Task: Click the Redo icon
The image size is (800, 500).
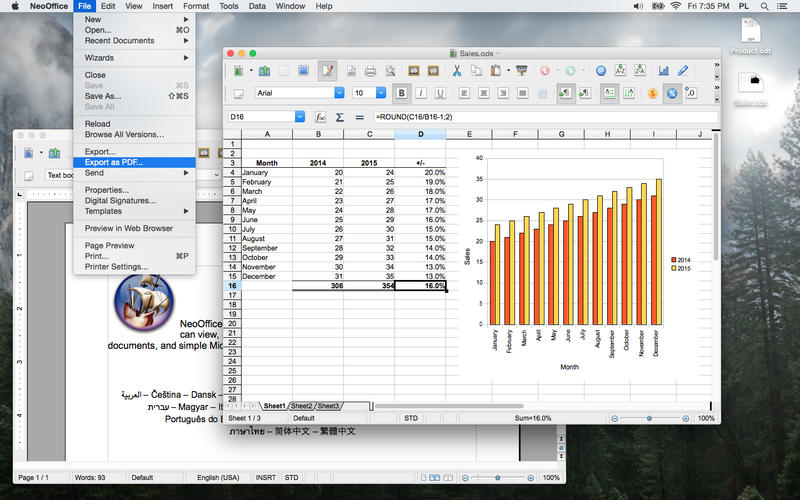Action: [570, 70]
